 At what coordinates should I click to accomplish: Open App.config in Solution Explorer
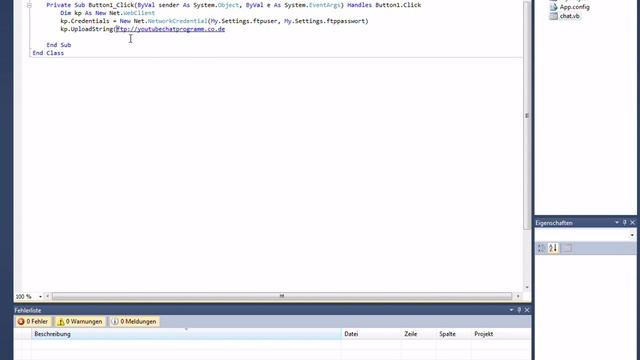pos(574,7)
